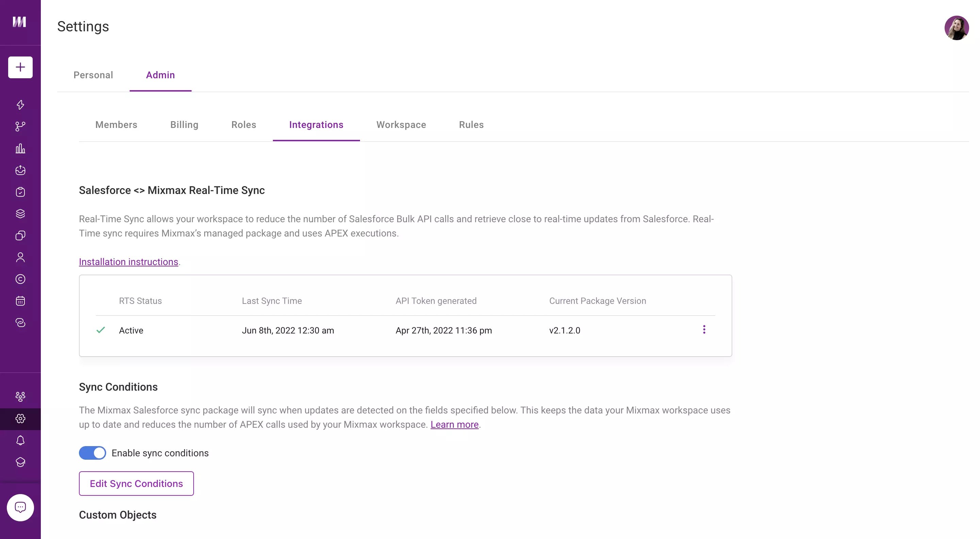Viewport: 980px width, 539px height.
Task: Click the Settings page title
Action: pos(83,27)
